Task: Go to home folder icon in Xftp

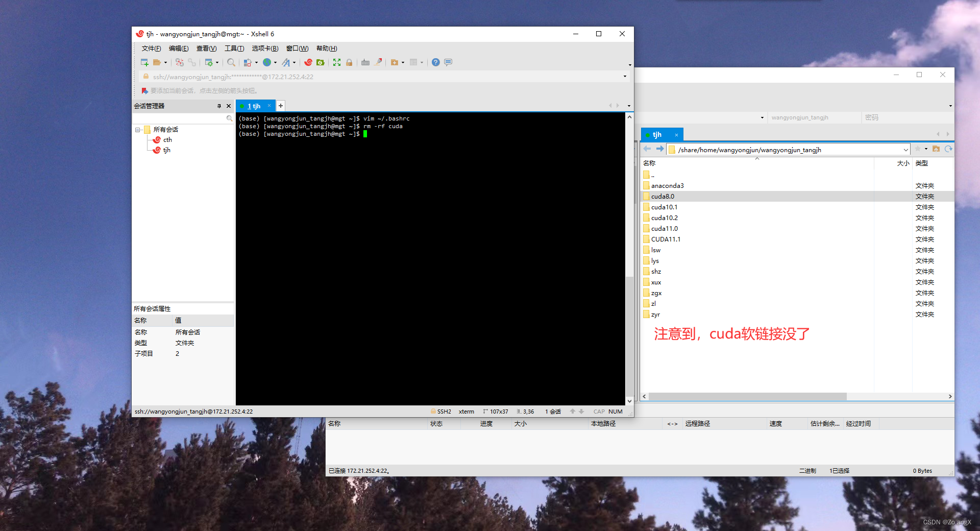Action: click(x=936, y=149)
